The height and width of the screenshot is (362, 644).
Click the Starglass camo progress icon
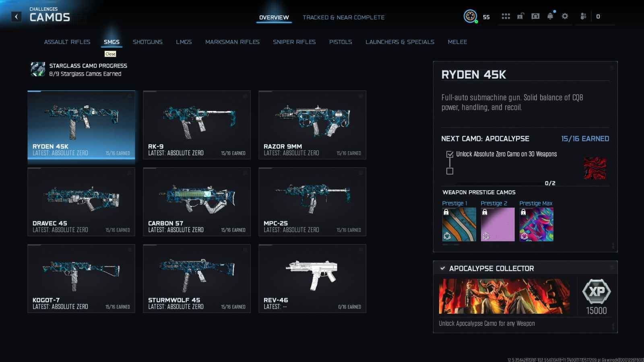click(38, 69)
